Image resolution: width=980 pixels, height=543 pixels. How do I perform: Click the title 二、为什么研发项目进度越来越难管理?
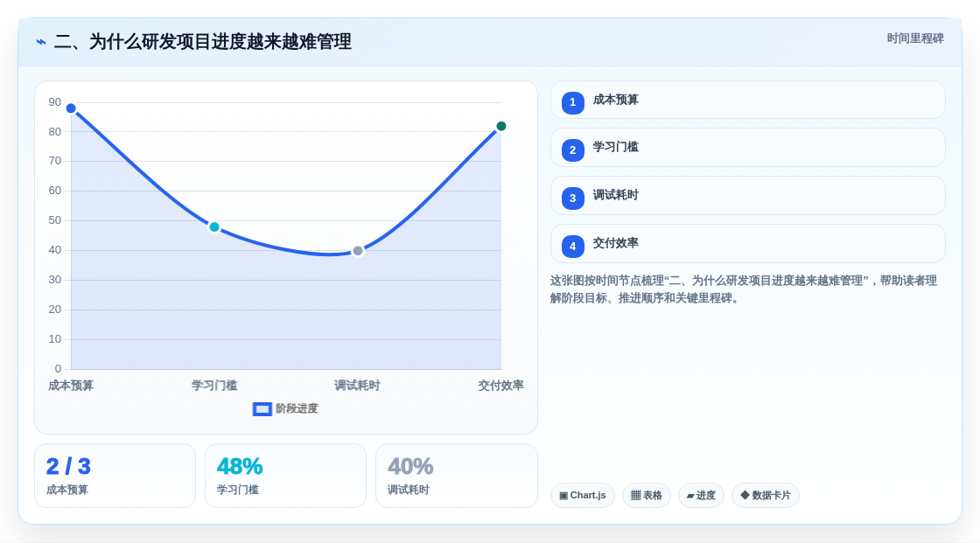(x=202, y=42)
